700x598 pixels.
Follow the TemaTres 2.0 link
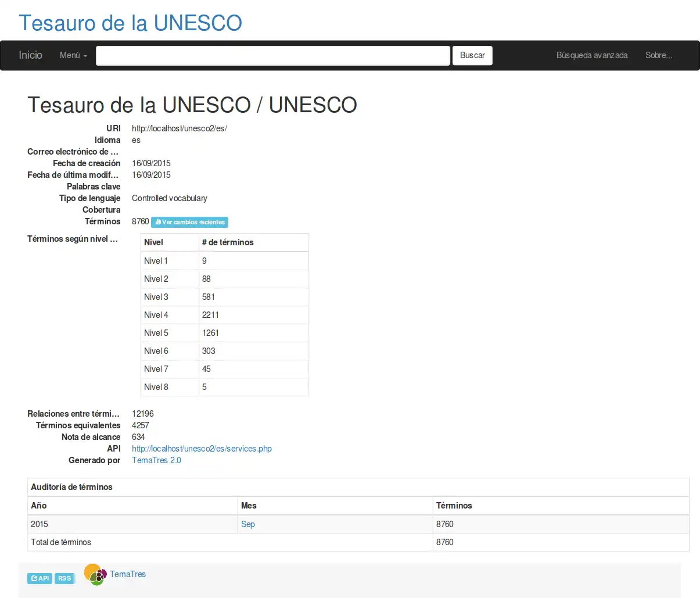(x=156, y=460)
